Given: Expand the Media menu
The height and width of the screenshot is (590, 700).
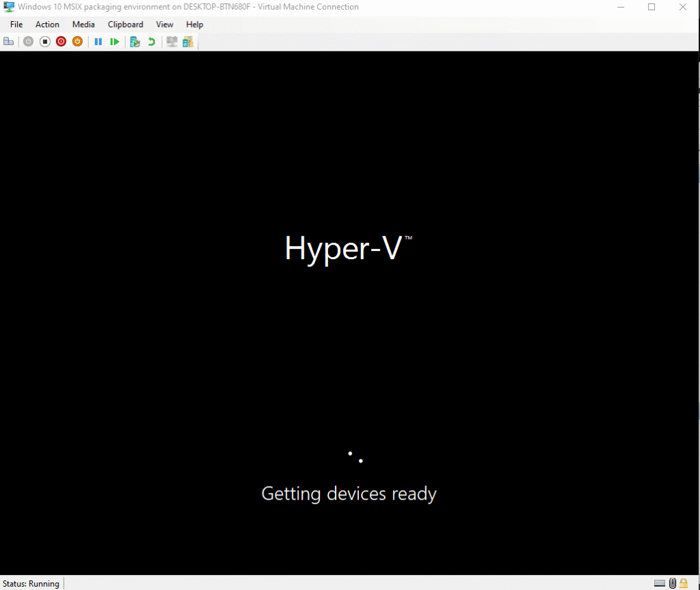Looking at the screenshot, I should click(83, 24).
